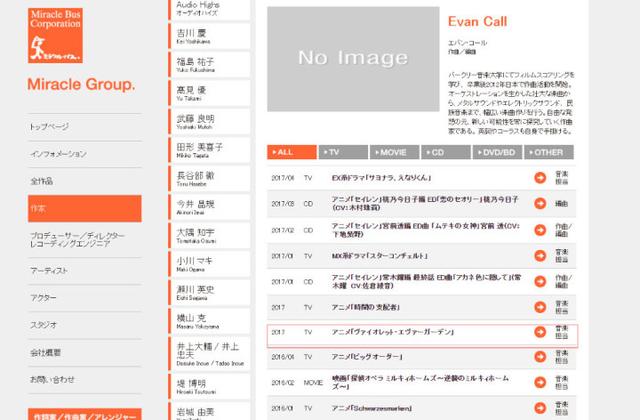This screenshot has width=640, height=420.
Task: Select 瀬川 英史 in the artist list
Action: coord(209,292)
